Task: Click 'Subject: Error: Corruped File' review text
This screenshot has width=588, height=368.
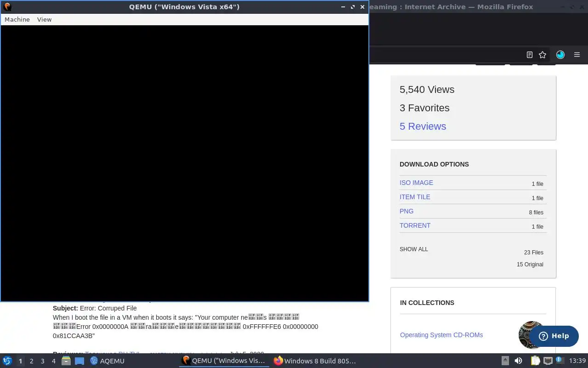Action: tap(95, 308)
